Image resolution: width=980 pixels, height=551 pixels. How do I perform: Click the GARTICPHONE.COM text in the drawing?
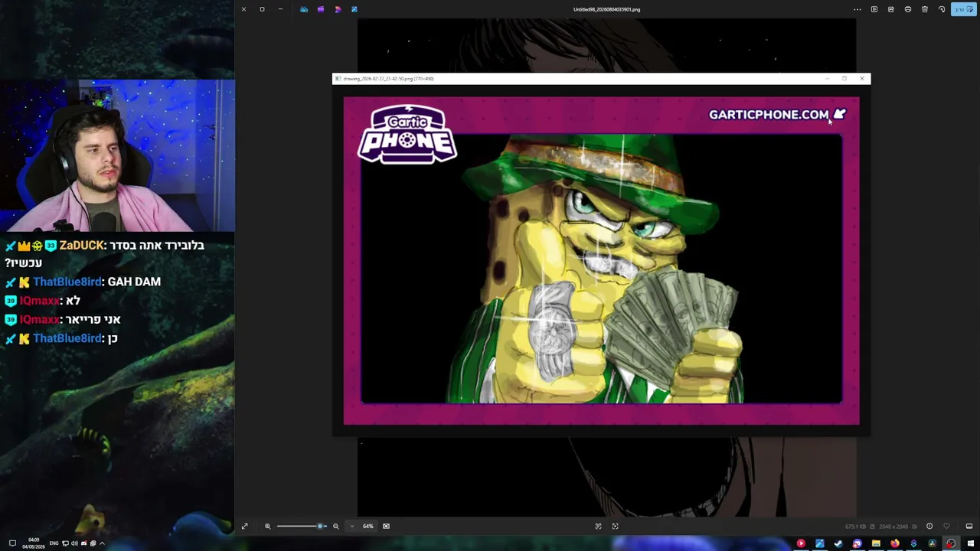(x=769, y=115)
